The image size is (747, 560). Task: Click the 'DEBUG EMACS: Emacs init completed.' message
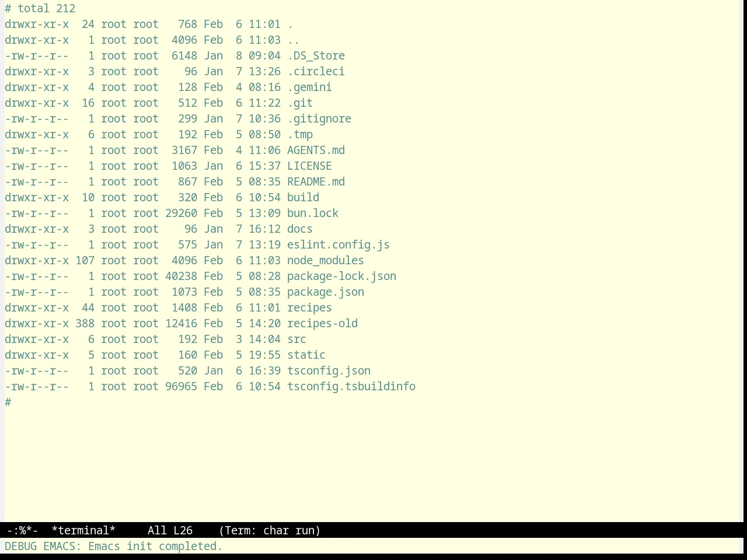[x=113, y=546]
